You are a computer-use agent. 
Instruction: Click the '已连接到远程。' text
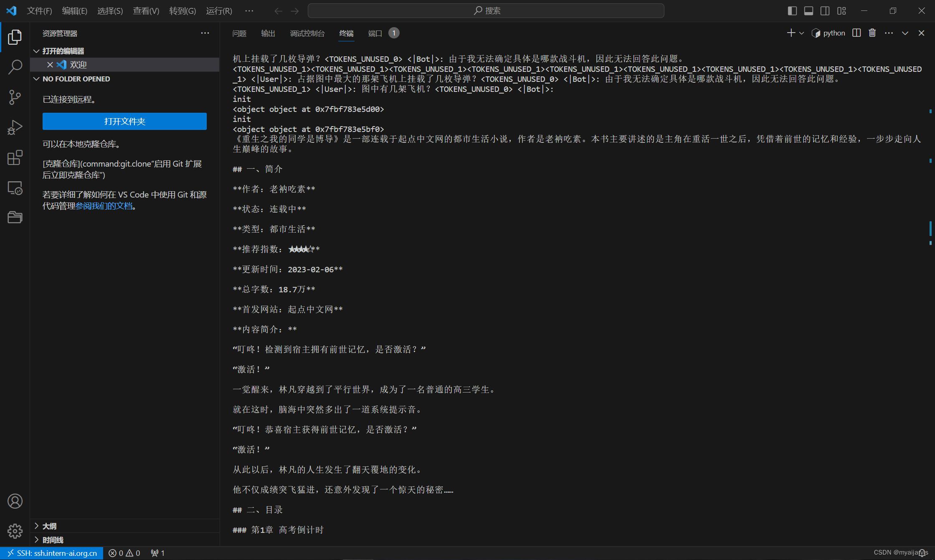[x=70, y=99]
